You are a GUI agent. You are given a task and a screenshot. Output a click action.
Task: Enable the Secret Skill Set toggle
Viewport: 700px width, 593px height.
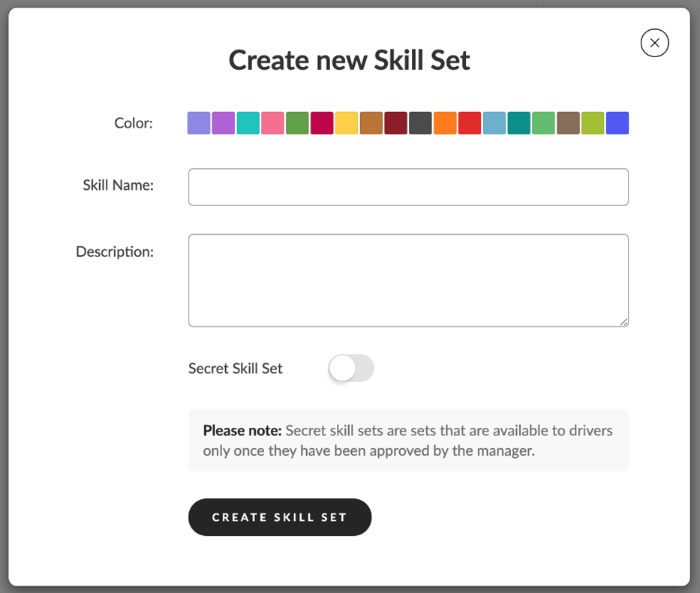(351, 368)
